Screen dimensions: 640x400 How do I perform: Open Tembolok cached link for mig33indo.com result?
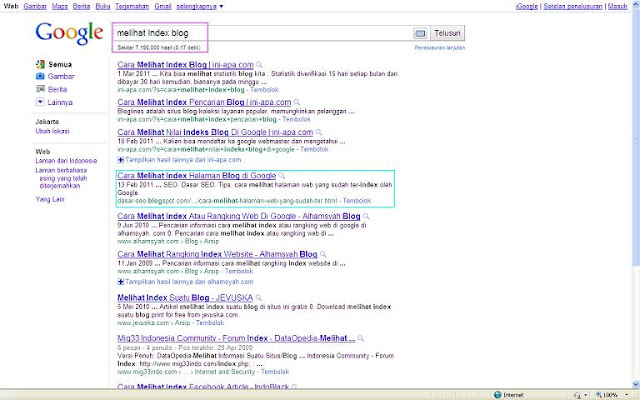[275, 372]
